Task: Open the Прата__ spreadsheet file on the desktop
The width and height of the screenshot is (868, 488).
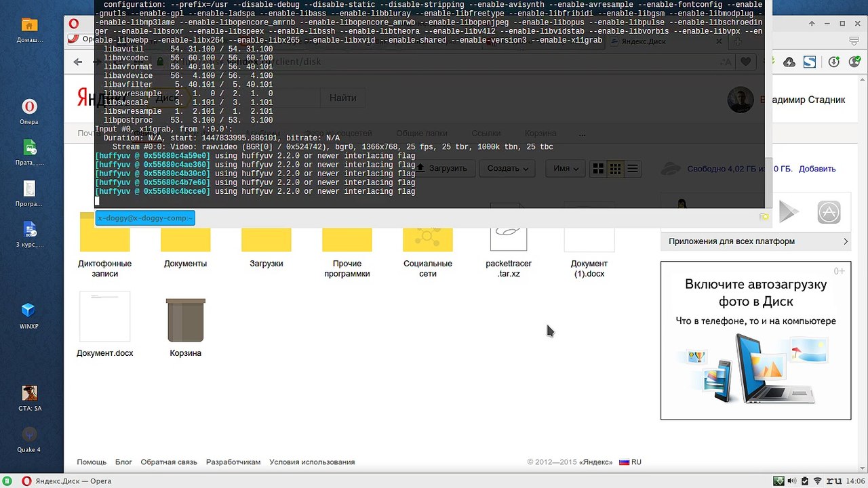Action: click(29, 152)
